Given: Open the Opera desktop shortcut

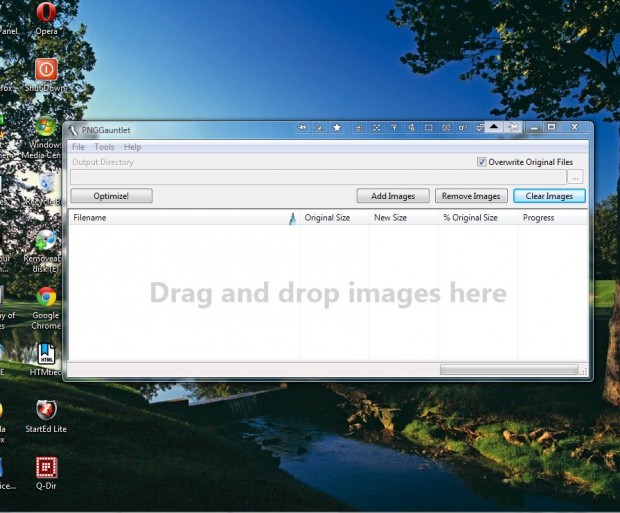Looking at the screenshot, I should [x=46, y=19].
